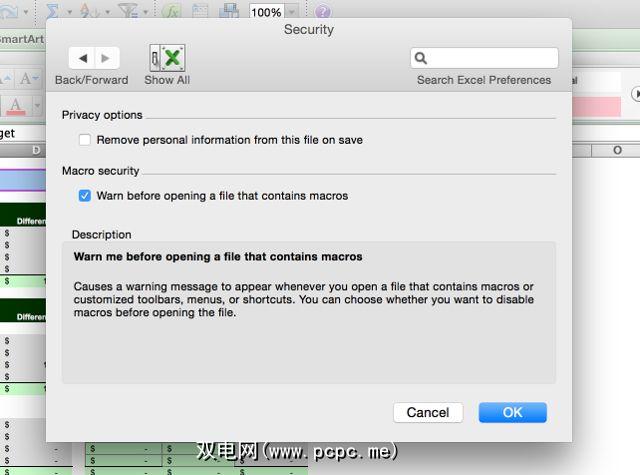Click the AutoSum sigma icon

pyautogui.click(x=52, y=12)
